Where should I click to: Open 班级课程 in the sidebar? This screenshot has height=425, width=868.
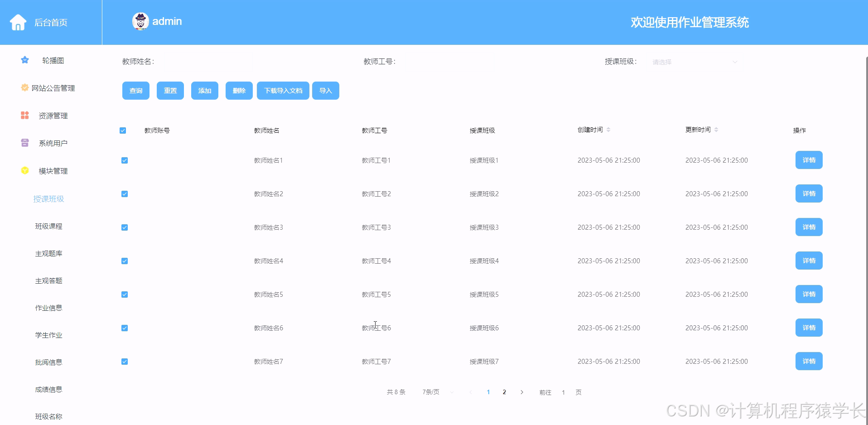tap(49, 226)
